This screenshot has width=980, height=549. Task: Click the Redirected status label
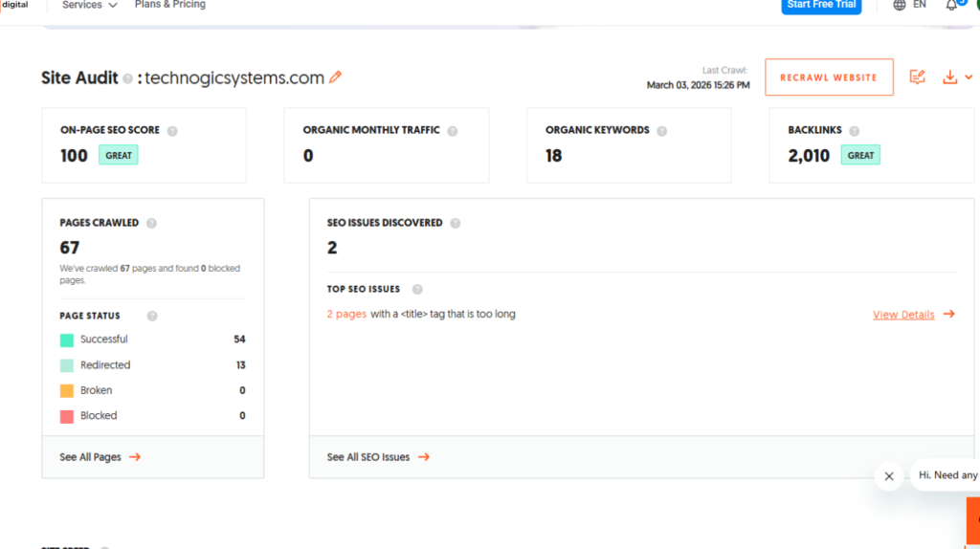pyautogui.click(x=105, y=364)
